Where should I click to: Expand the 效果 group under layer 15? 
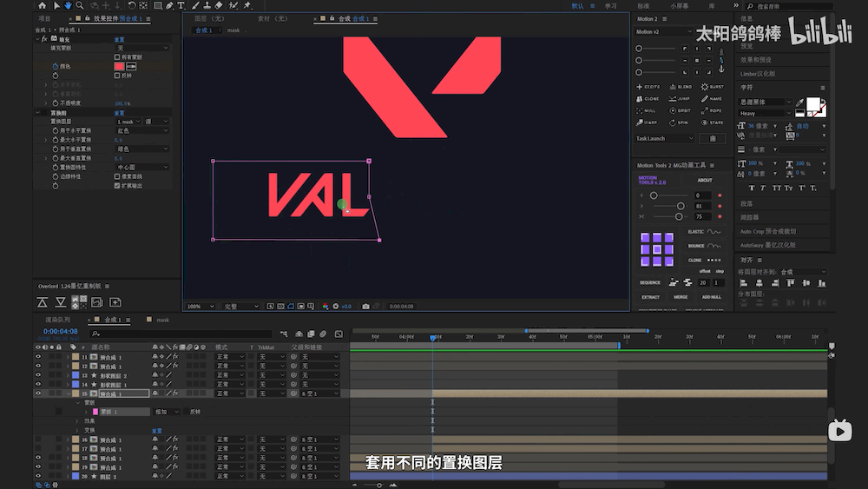(x=77, y=421)
